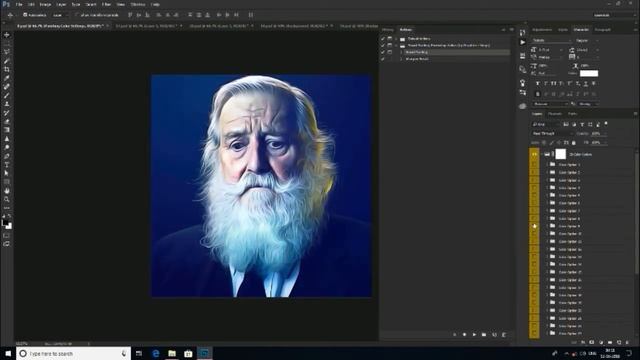
Task: Click the foreground color swatch in toolbar
Action: [5, 223]
